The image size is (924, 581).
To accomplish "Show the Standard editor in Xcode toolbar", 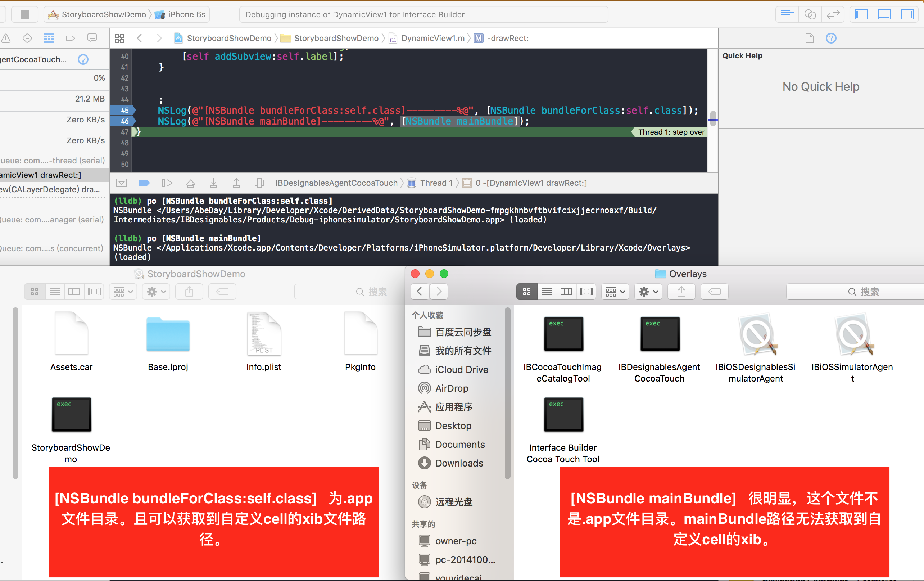I will coord(787,15).
